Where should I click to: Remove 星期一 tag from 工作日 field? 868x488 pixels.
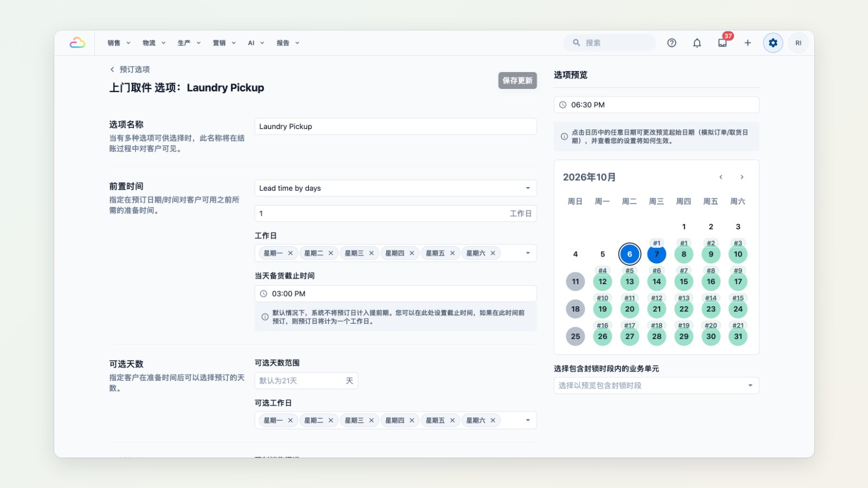coord(290,253)
